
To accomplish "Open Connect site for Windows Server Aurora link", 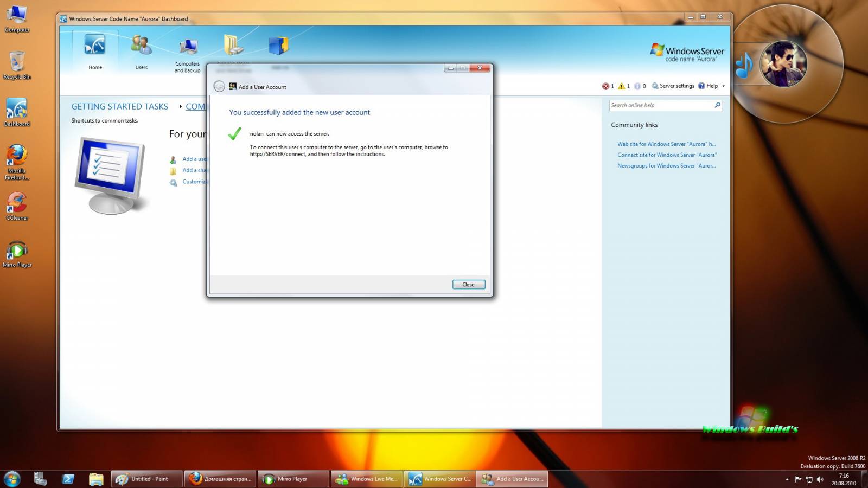I will 667,155.
